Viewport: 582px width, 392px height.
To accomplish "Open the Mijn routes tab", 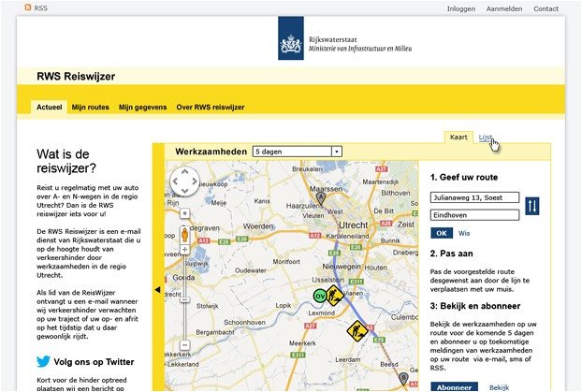I will point(90,107).
